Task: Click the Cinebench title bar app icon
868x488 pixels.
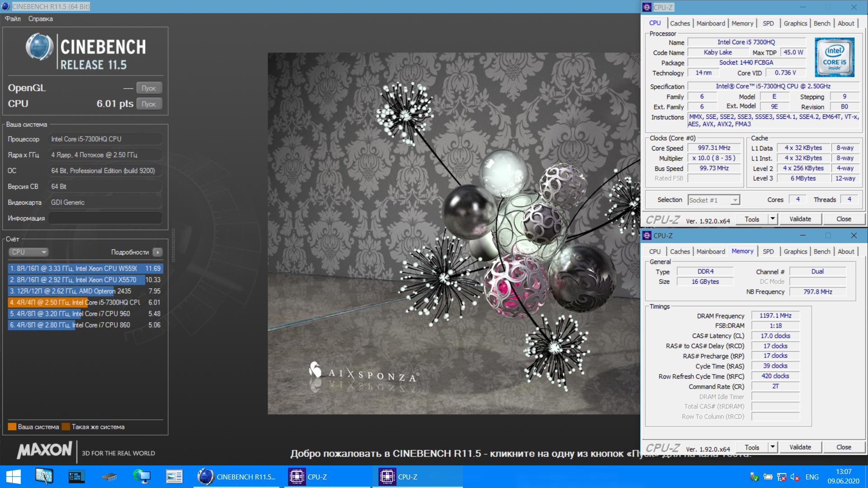Action: click(6, 6)
